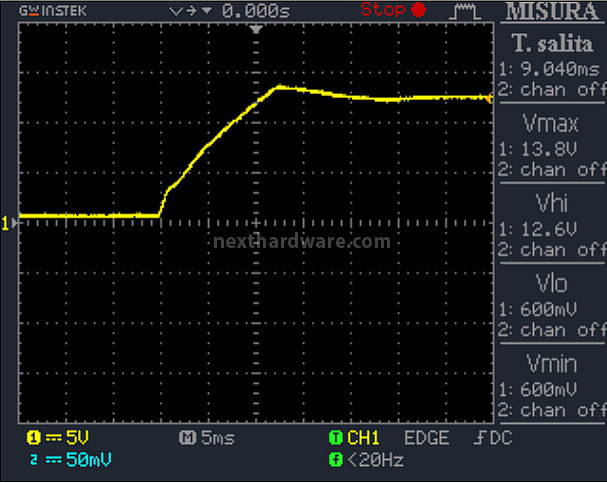Select the Vmax measurement item
The image size is (607, 483).
tap(550, 123)
